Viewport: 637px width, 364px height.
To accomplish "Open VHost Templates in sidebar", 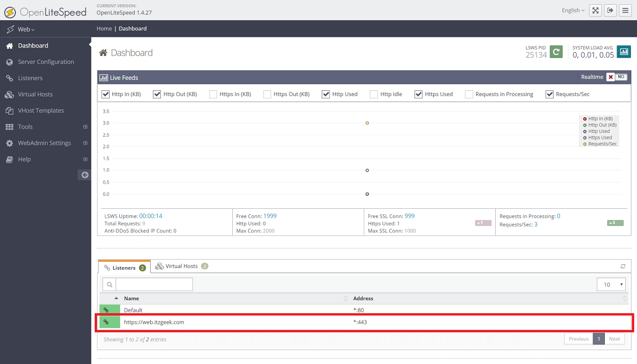I will [x=46, y=111].
